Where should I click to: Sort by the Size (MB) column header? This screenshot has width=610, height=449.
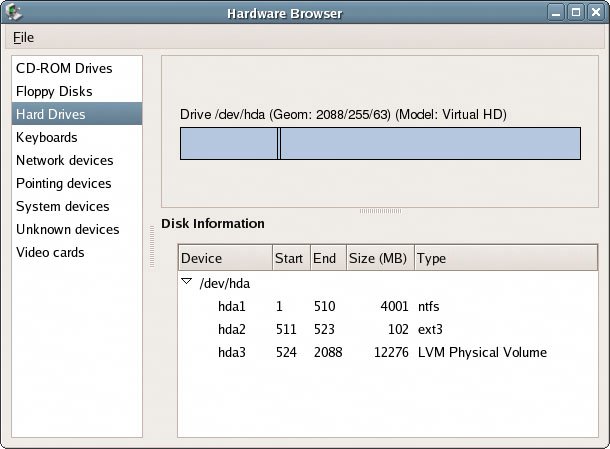tap(378, 258)
